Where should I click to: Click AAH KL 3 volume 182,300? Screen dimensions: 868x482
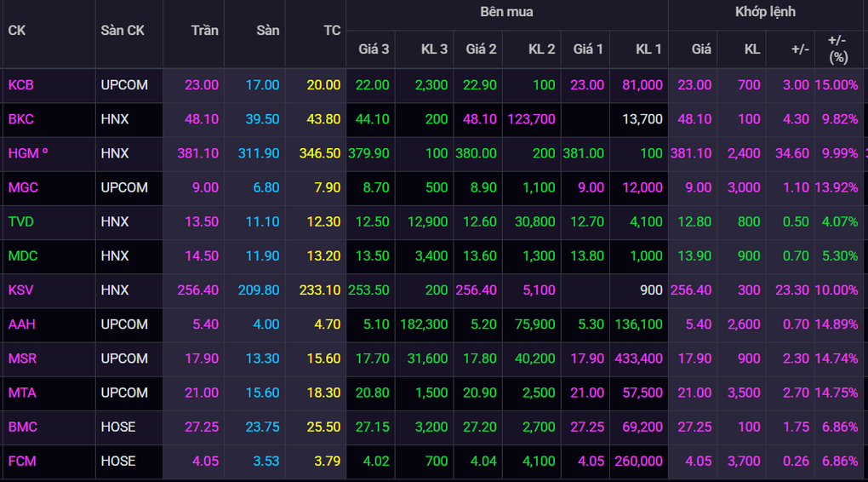click(x=424, y=324)
